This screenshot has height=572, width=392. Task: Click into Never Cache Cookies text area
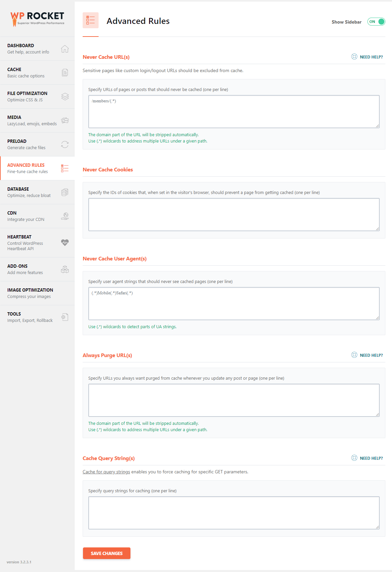click(234, 215)
